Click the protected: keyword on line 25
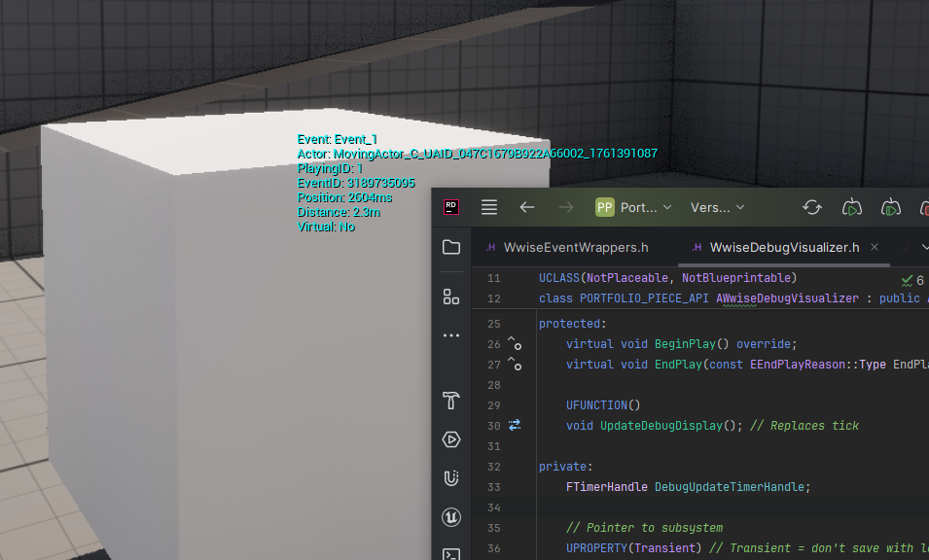The image size is (929, 560). click(x=572, y=324)
